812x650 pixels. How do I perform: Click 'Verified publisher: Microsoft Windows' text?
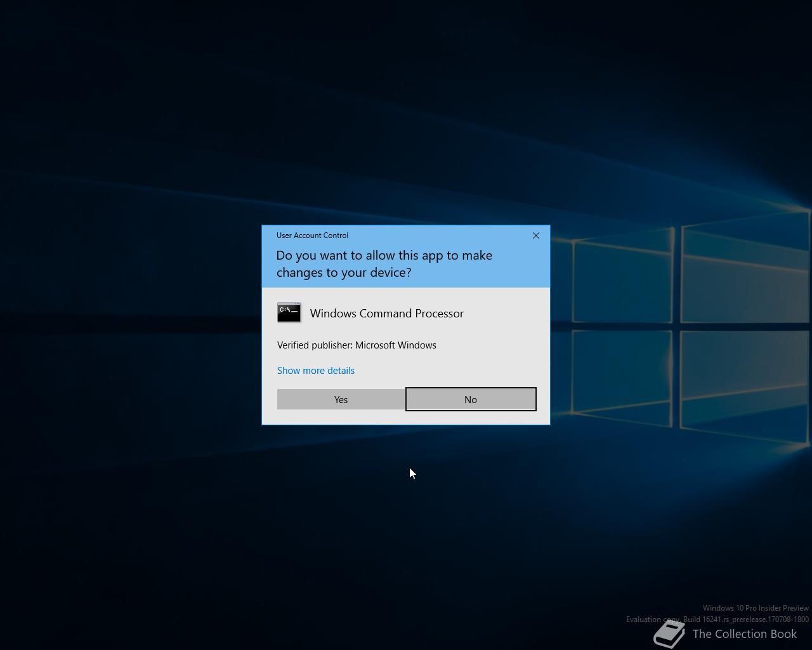click(x=357, y=345)
